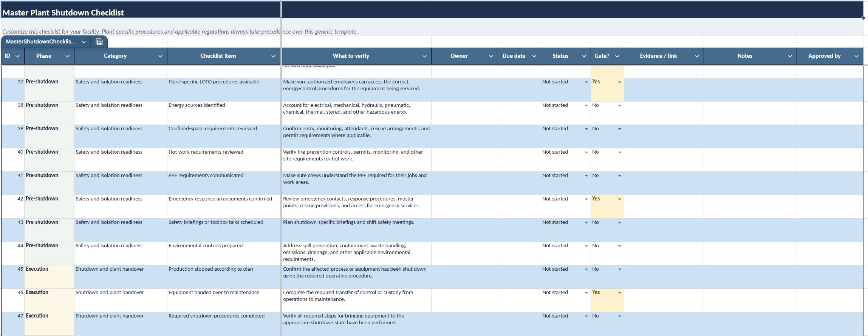
Task: Select 'Energy sources identified' cell
Action: [224, 113]
